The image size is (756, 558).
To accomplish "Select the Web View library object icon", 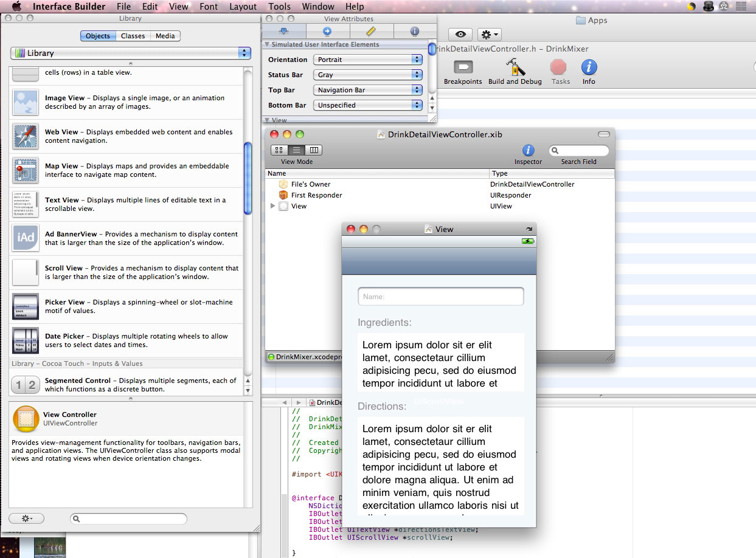I will (x=26, y=136).
